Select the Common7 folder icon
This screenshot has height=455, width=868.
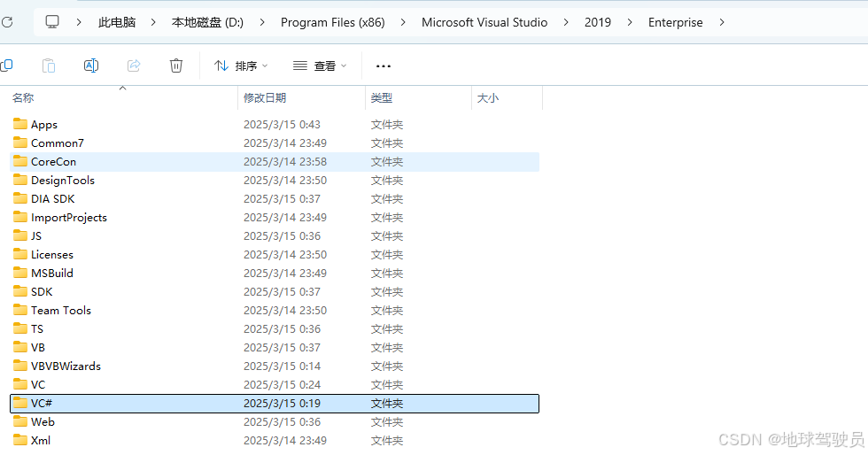click(x=20, y=143)
